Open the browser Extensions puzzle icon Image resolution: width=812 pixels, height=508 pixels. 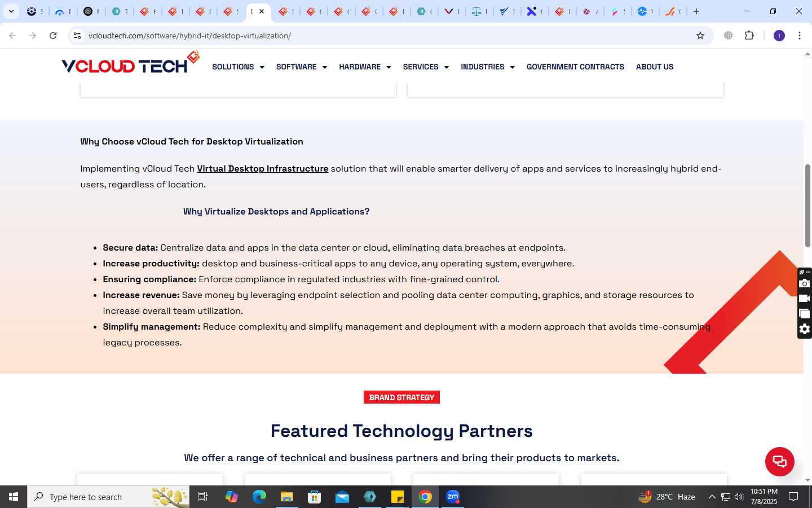[749, 36]
